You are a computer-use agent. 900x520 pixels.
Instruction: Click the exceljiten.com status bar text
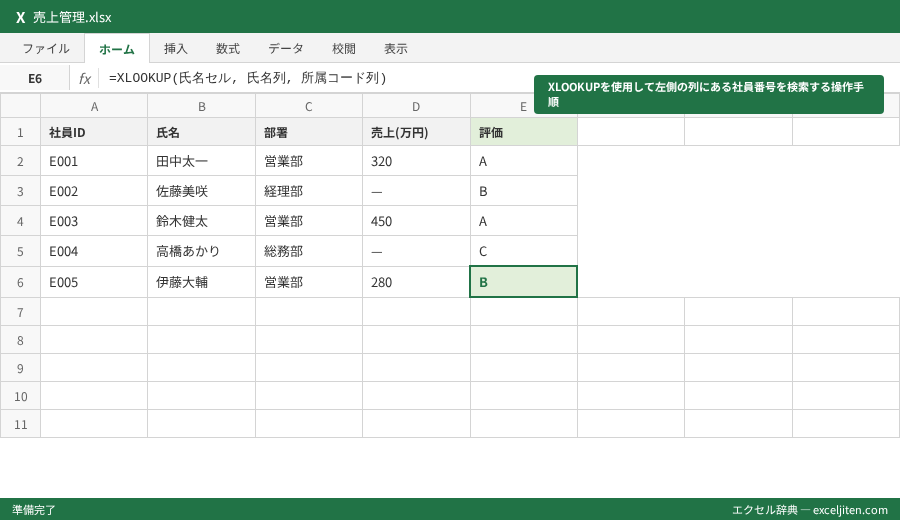[x=810, y=510]
